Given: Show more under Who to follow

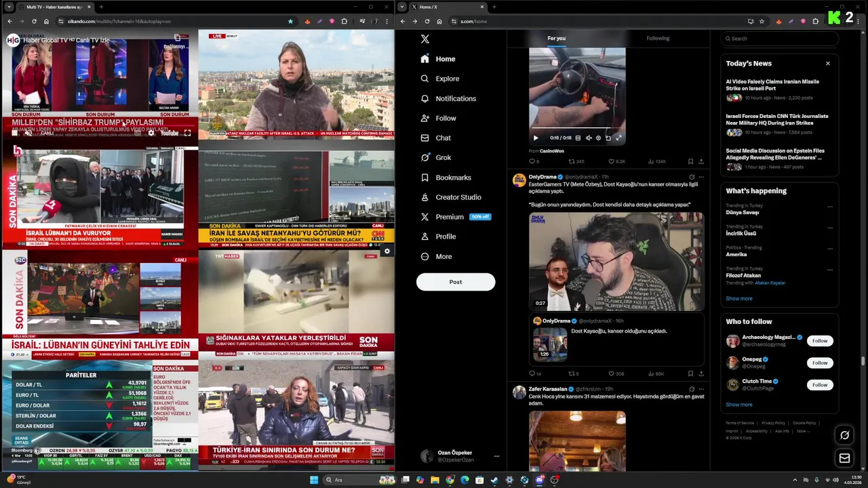Looking at the screenshot, I should click(739, 405).
